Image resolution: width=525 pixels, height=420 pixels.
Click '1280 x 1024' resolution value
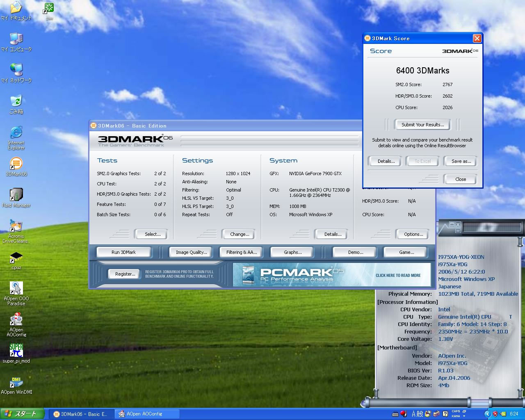[x=238, y=173]
